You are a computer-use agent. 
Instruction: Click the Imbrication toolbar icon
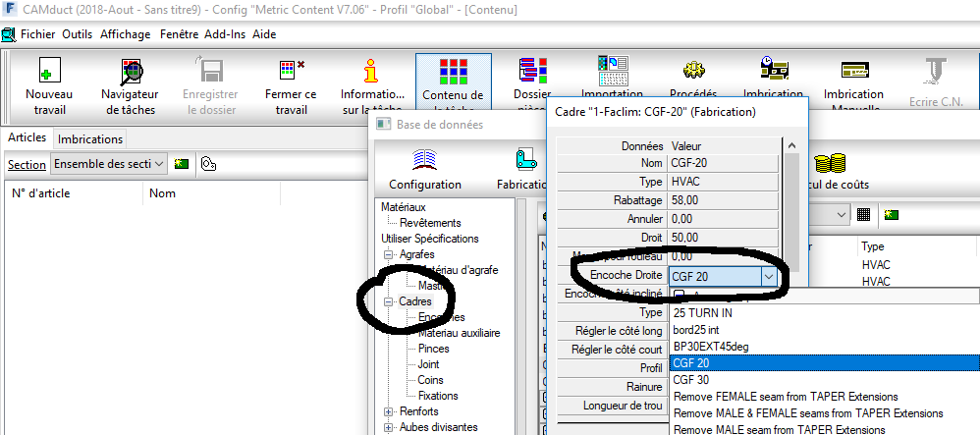[x=774, y=69]
